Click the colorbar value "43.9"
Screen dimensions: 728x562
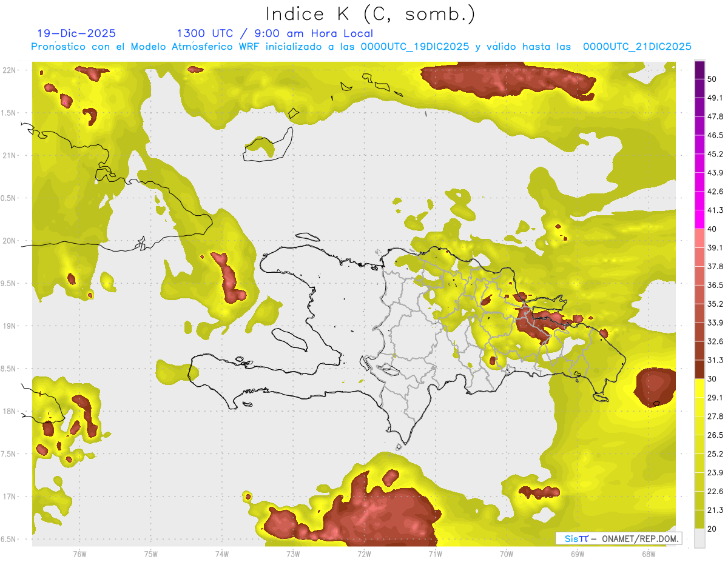715,173
